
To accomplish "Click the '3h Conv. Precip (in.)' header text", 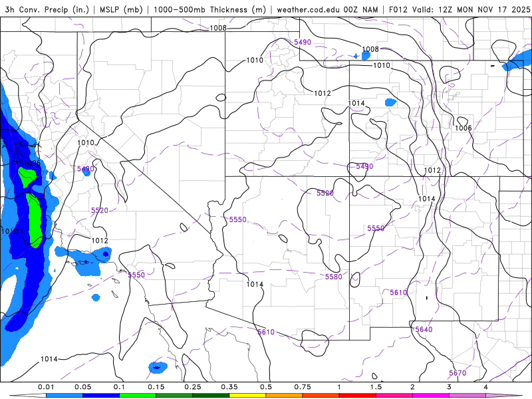I will pyautogui.click(x=47, y=9).
